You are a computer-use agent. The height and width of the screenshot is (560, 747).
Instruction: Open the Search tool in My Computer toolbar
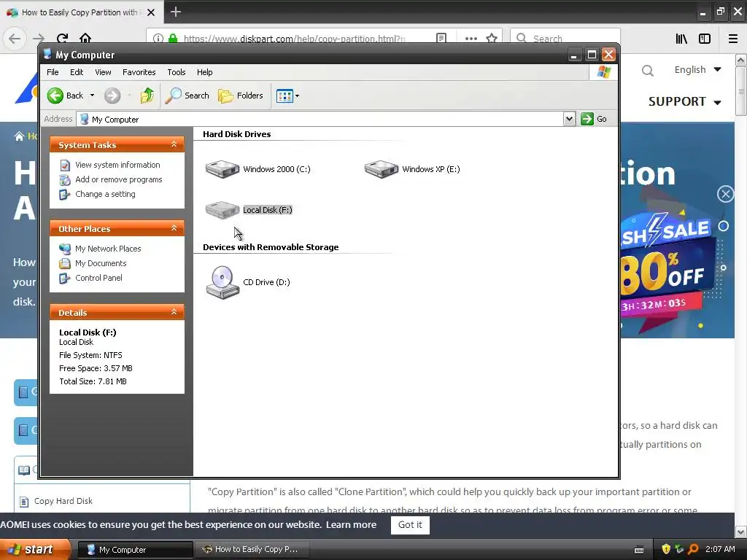click(187, 96)
